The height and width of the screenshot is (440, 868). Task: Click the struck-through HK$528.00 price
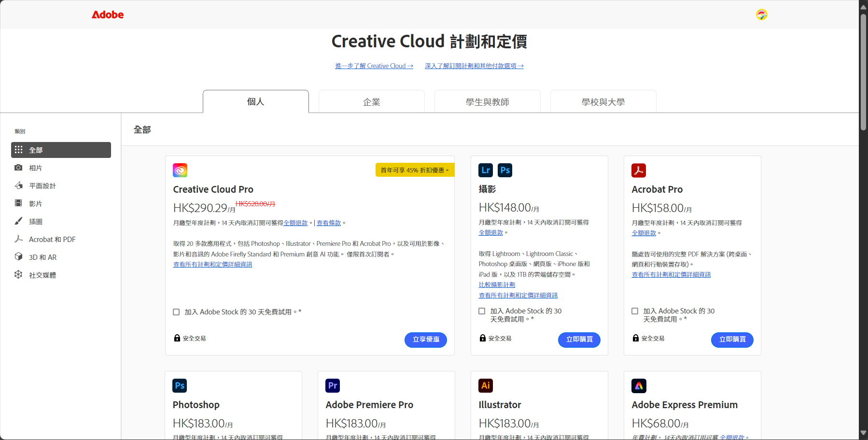pos(255,204)
